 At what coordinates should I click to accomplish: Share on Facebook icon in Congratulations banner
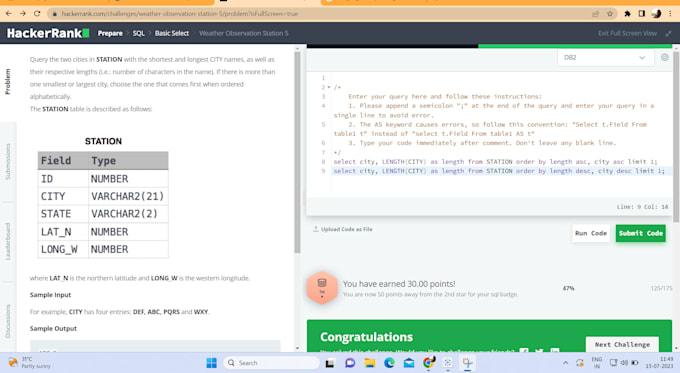pos(524,350)
